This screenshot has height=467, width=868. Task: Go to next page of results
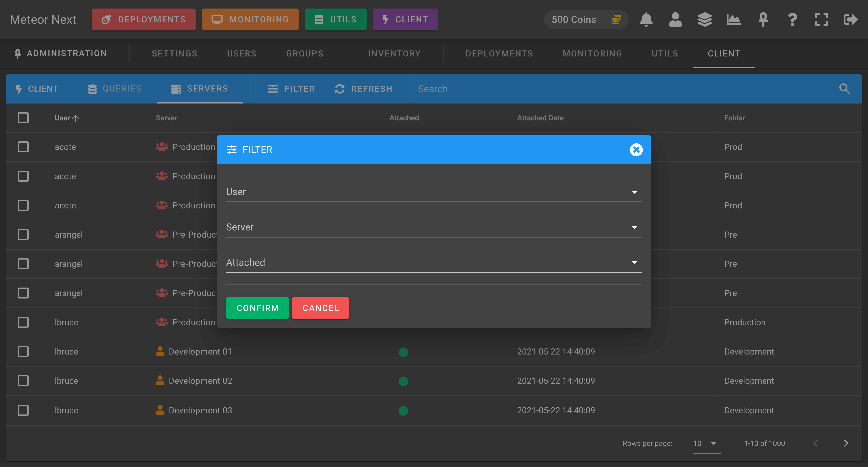(846, 443)
